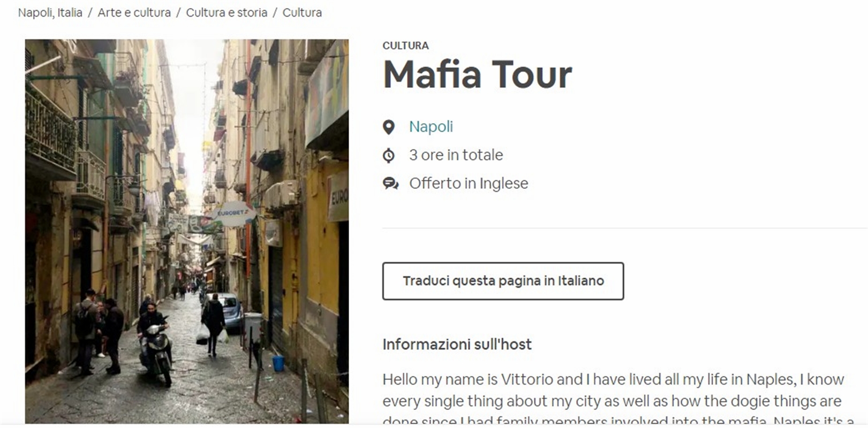868x428 pixels.
Task: Click the slash separator after Napoli, Italia
Action: [x=90, y=13]
